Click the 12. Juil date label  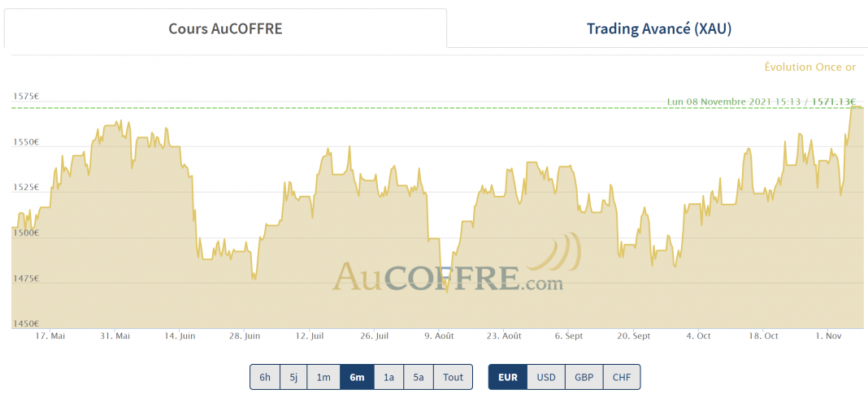tap(309, 336)
